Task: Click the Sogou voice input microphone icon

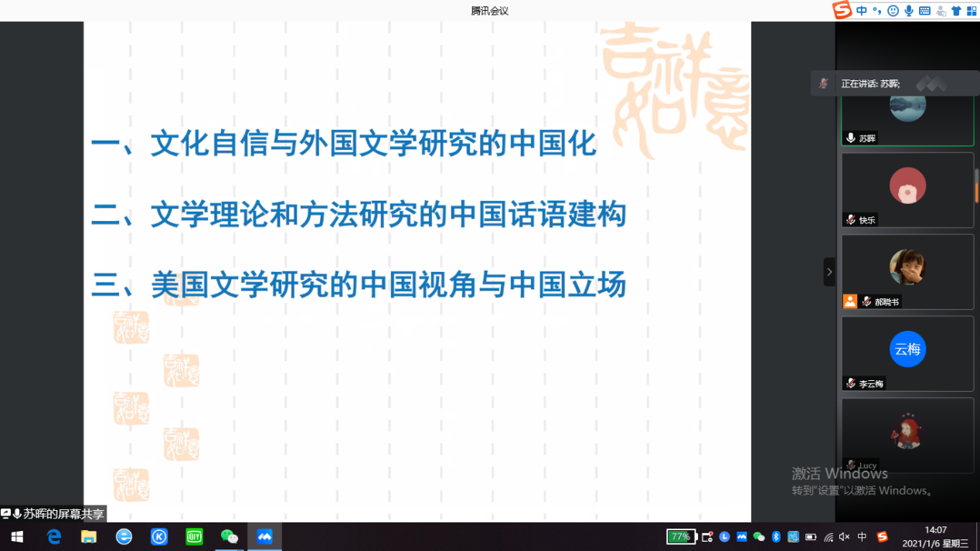Action: click(909, 11)
